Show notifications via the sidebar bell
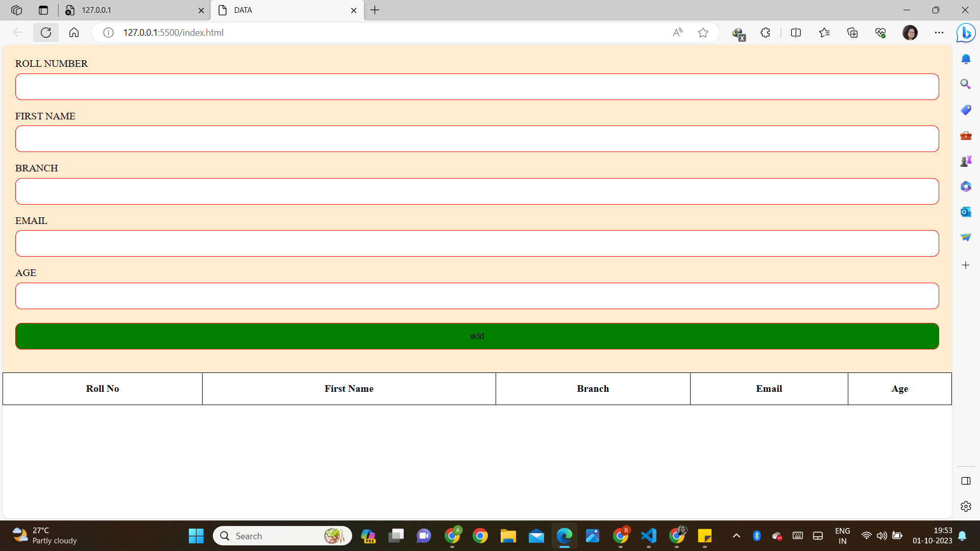980x551 pixels. (x=966, y=59)
